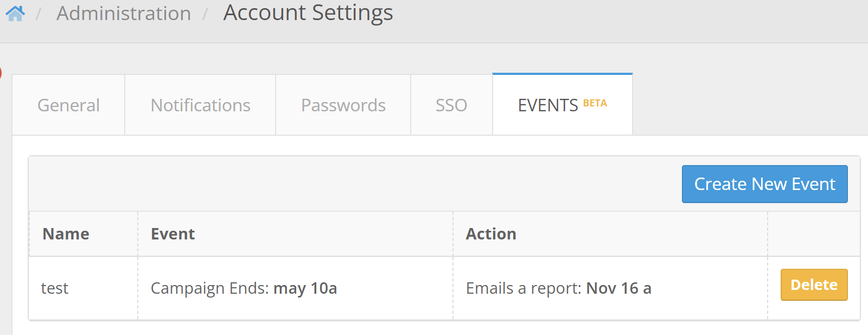Click the Emails a report action text

(524, 288)
